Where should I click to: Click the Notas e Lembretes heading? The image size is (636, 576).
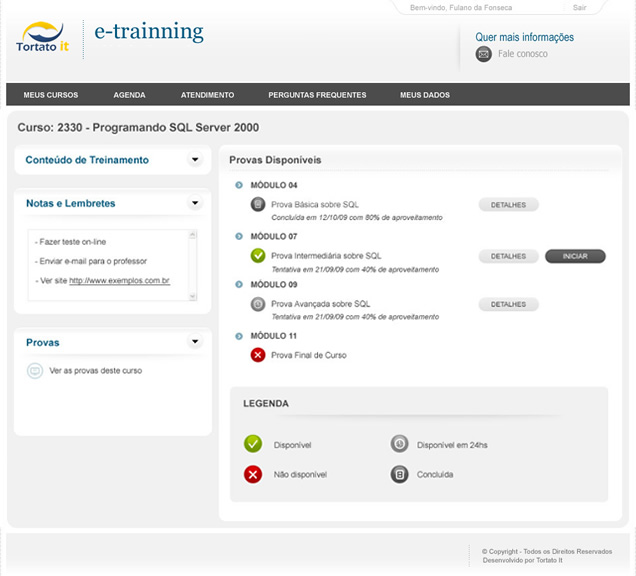click(x=71, y=203)
